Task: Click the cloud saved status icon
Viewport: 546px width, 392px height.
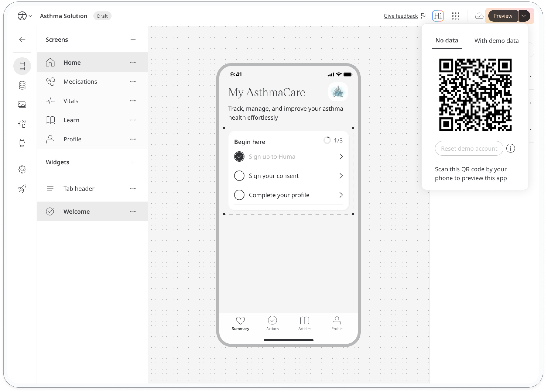Action: pos(479,16)
